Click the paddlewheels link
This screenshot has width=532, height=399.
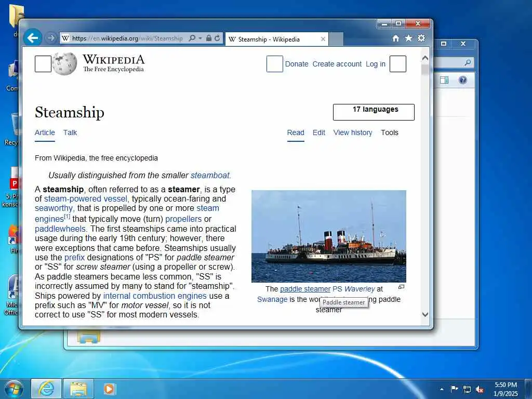61,229
